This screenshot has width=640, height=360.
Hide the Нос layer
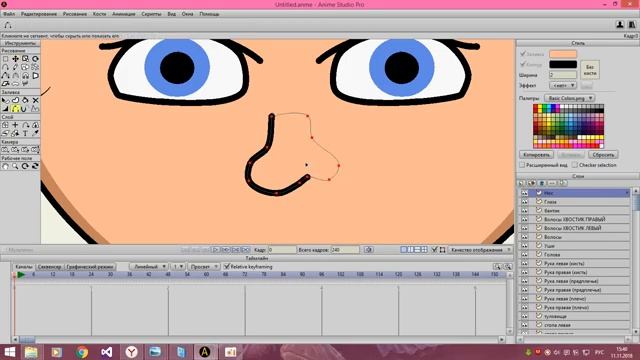click(524, 193)
